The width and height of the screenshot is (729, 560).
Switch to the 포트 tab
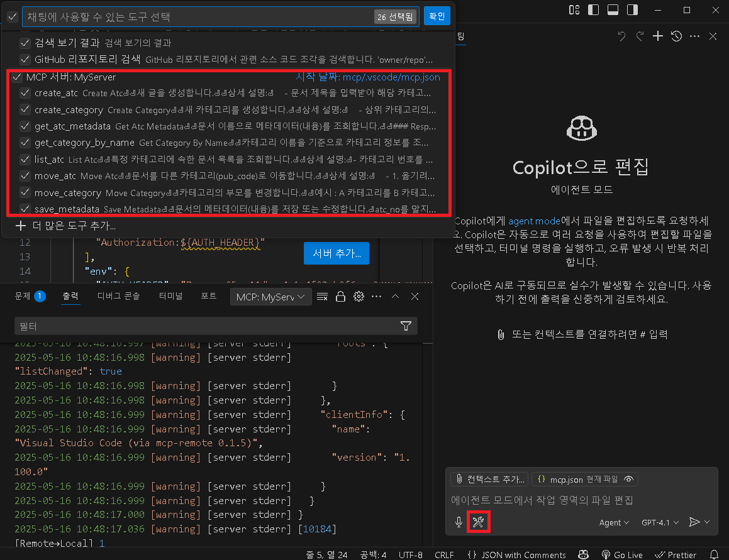point(209,296)
